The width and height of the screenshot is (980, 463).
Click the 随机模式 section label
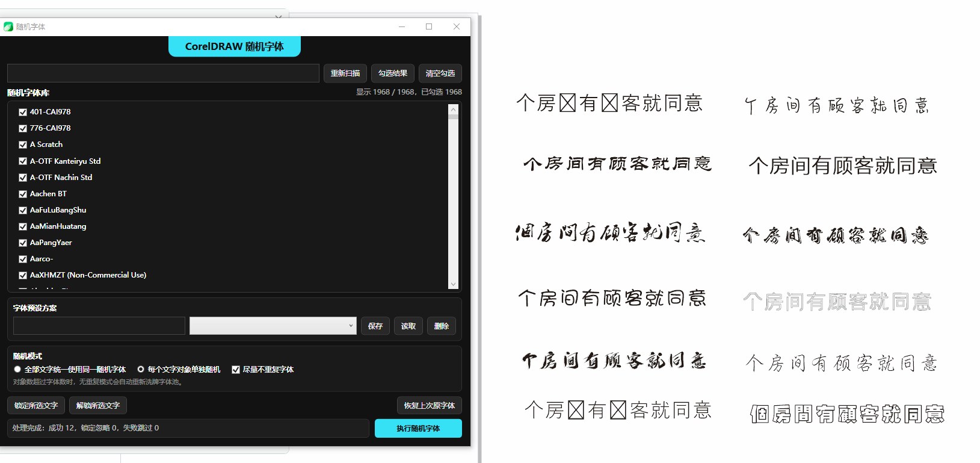point(28,356)
